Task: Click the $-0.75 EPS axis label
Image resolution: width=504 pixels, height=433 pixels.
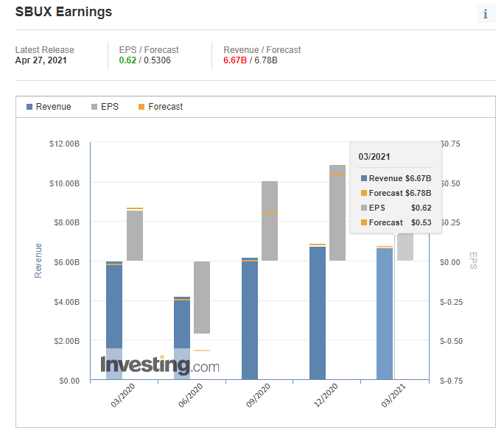Action: (451, 381)
